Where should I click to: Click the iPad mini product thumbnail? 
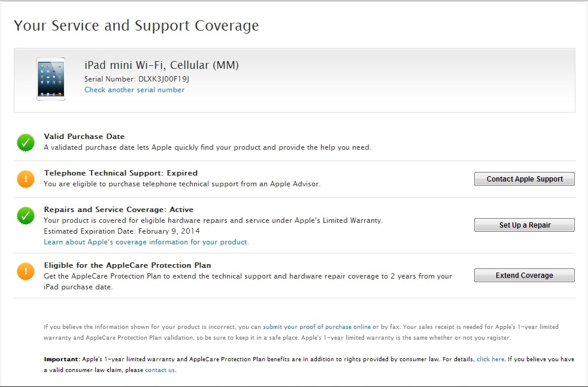click(x=50, y=78)
